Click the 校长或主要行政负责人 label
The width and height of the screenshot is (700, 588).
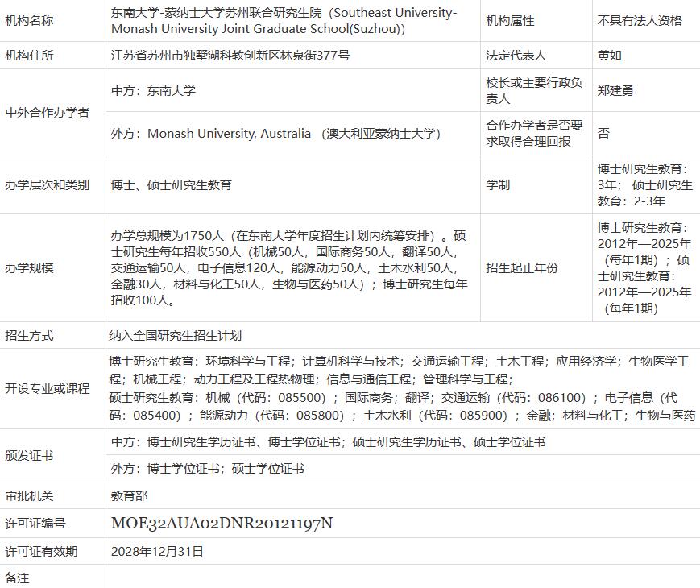point(534,91)
